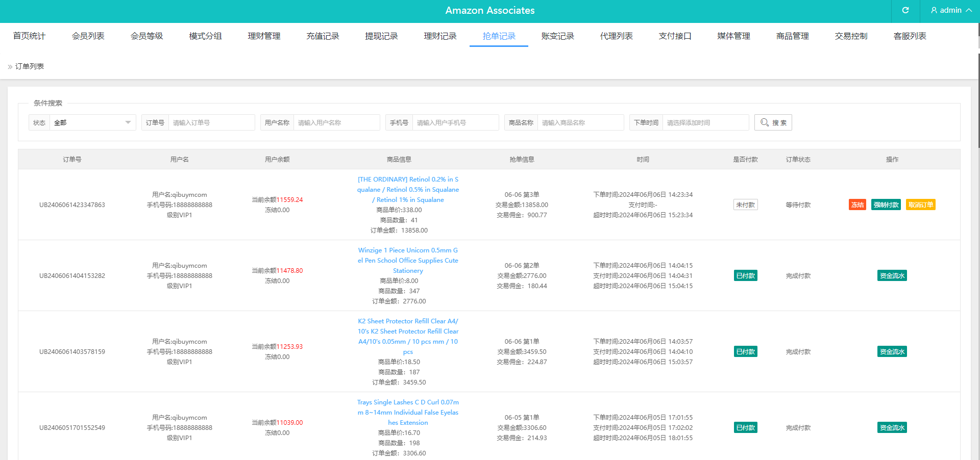Open 资金流水 for order UB2406061404153282
This screenshot has width=980, height=460.
coord(892,276)
